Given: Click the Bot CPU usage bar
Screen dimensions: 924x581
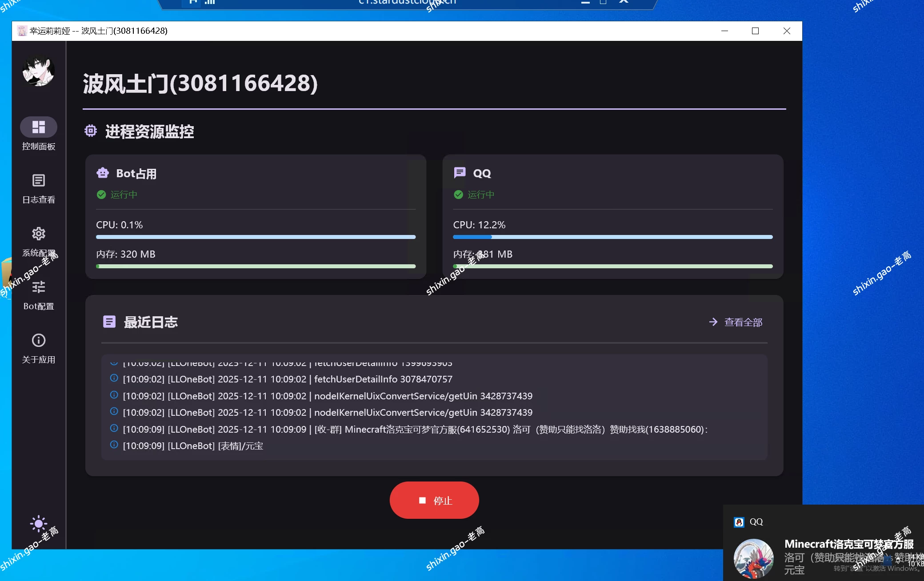Looking at the screenshot, I should click(x=256, y=237).
